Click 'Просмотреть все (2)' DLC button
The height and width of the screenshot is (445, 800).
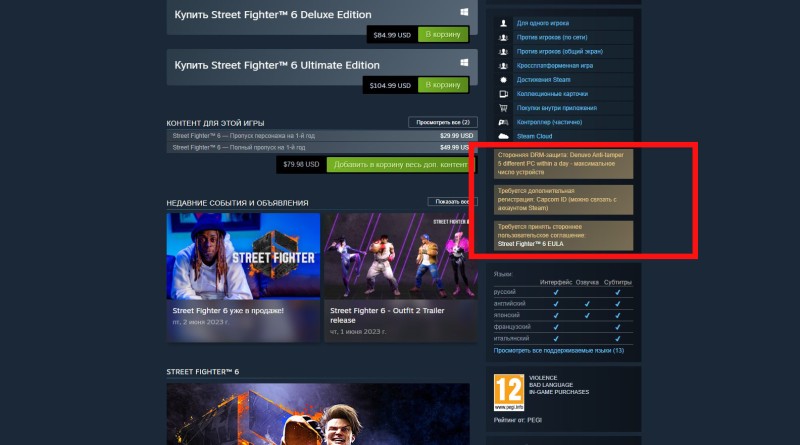[x=442, y=122]
